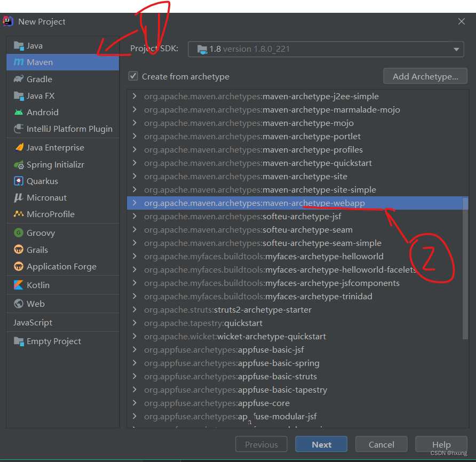
Task: Click the Micronaut mu icon
Action: pos(19,197)
